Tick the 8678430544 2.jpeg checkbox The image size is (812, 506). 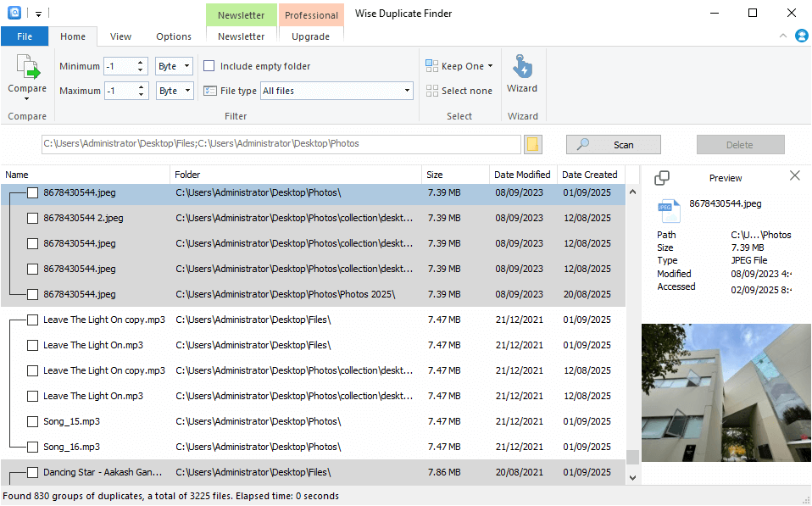point(32,218)
